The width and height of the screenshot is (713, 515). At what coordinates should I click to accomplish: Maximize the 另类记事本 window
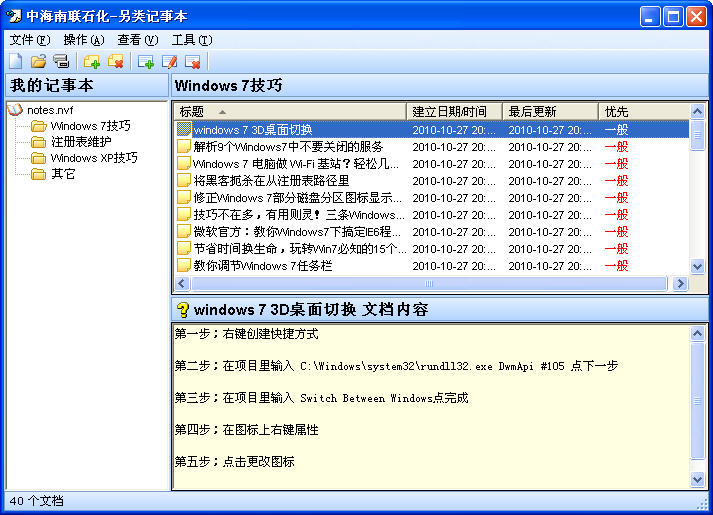[x=673, y=17]
